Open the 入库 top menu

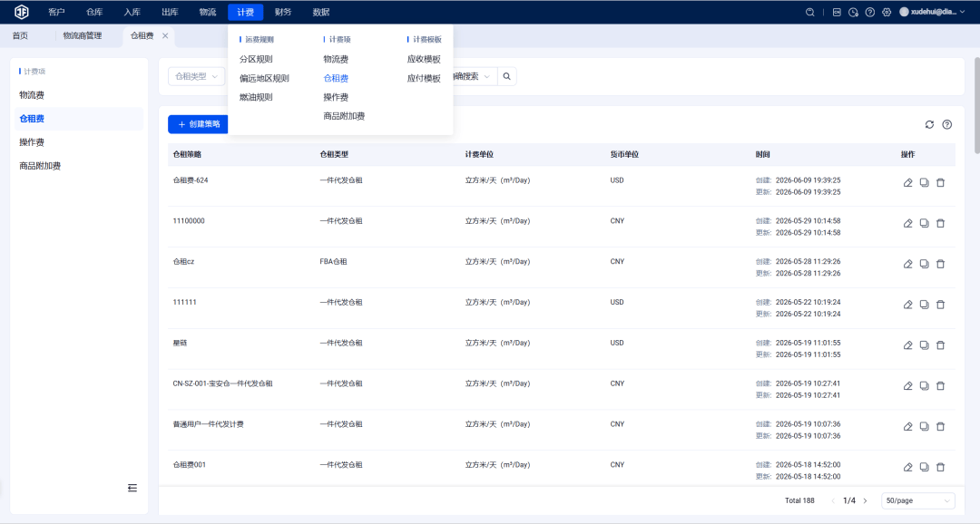(132, 12)
